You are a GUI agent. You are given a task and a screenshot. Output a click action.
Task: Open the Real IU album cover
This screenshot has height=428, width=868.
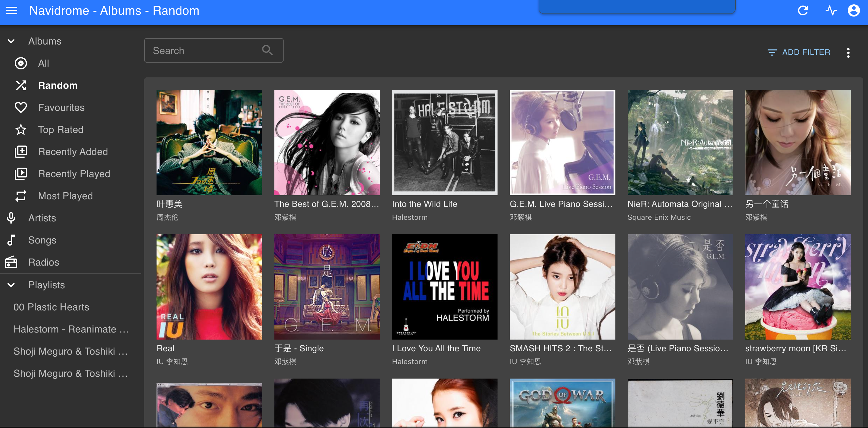(x=209, y=287)
